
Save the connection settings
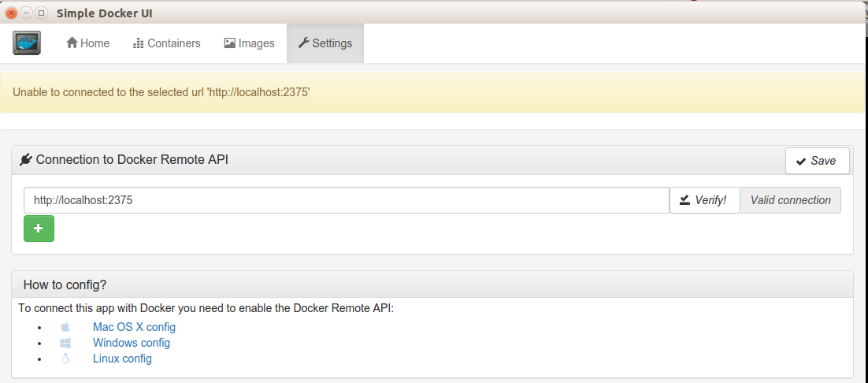pyautogui.click(x=817, y=161)
